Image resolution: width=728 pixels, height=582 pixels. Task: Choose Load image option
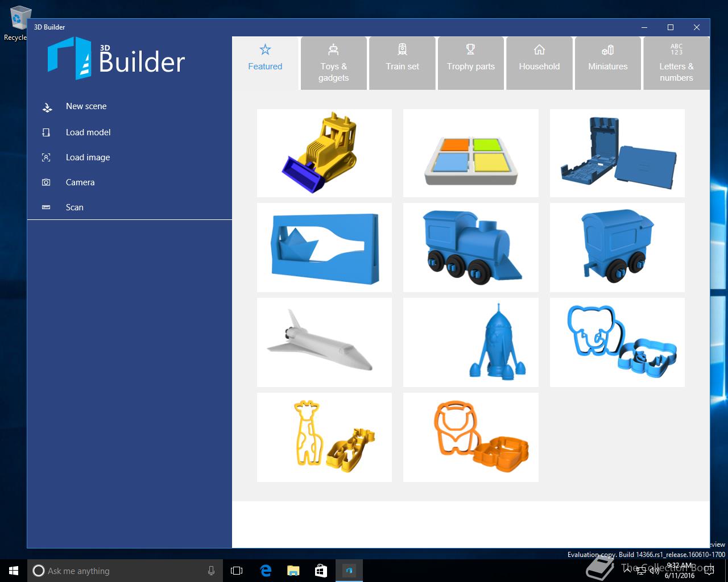point(130,157)
